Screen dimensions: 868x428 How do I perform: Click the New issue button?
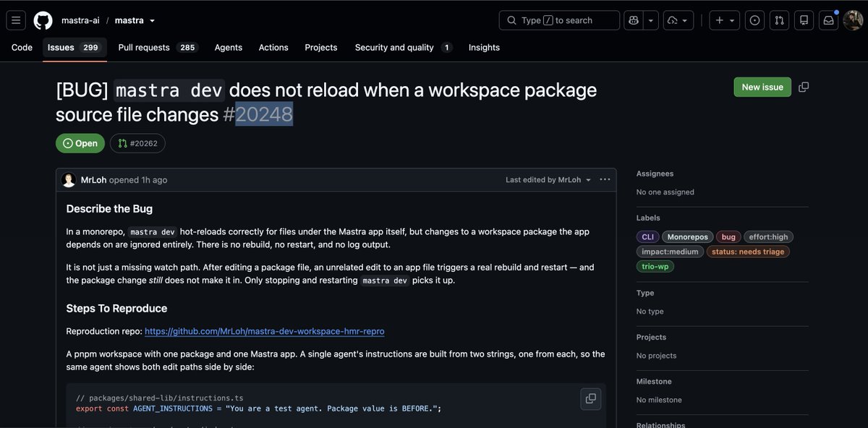tap(762, 87)
